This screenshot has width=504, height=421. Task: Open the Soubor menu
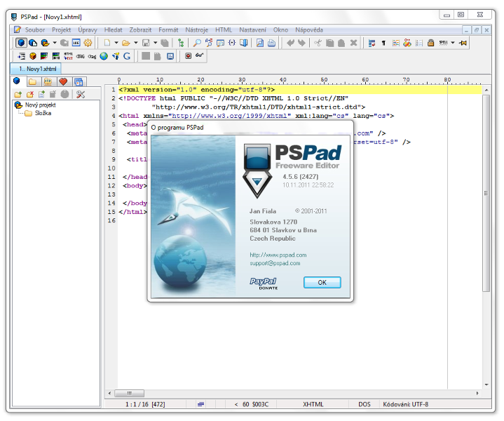[x=35, y=30]
